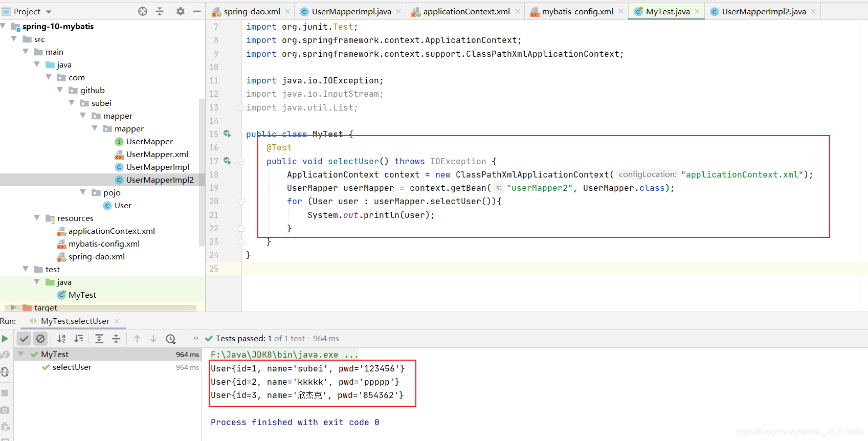Image resolution: width=868 pixels, height=441 pixels.
Task: Collapse the test folder
Action: 26,269
